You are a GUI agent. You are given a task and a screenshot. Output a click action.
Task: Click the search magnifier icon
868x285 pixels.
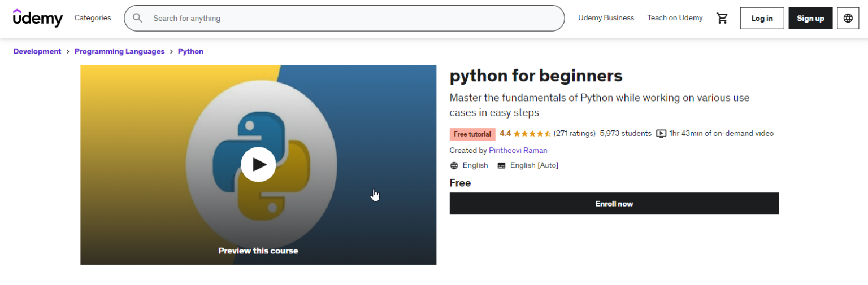[137, 18]
